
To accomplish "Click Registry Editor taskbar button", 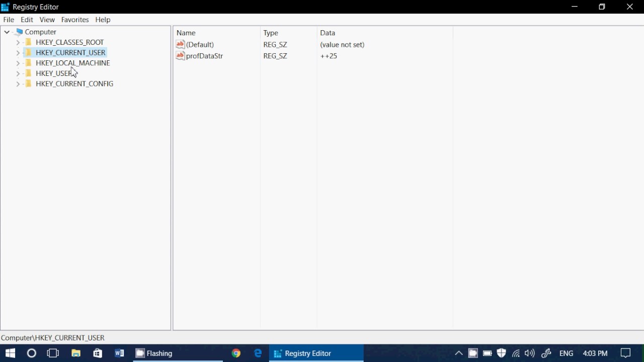I will pyautogui.click(x=316, y=353).
